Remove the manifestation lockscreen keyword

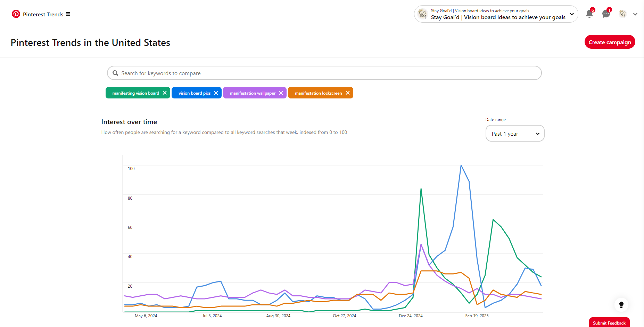(x=348, y=93)
